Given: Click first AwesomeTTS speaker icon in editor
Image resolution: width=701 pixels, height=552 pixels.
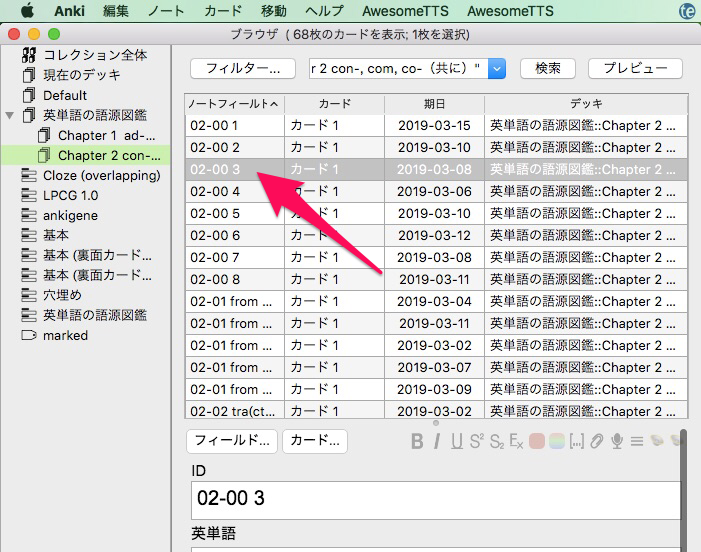Looking at the screenshot, I should coord(657,441).
